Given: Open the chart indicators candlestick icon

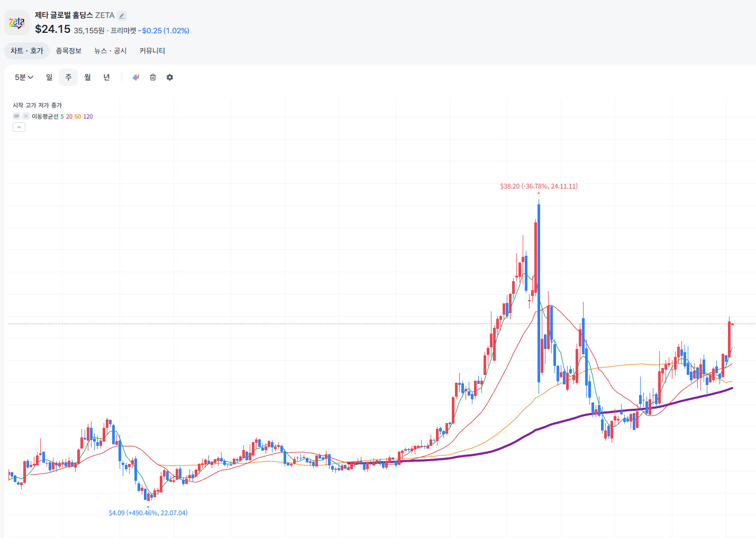Looking at the screenshot, I should tap(136, 77).
